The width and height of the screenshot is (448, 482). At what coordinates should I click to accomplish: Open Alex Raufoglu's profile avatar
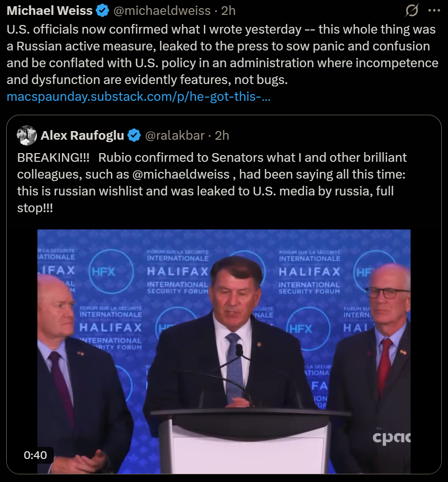click(27, 136)
